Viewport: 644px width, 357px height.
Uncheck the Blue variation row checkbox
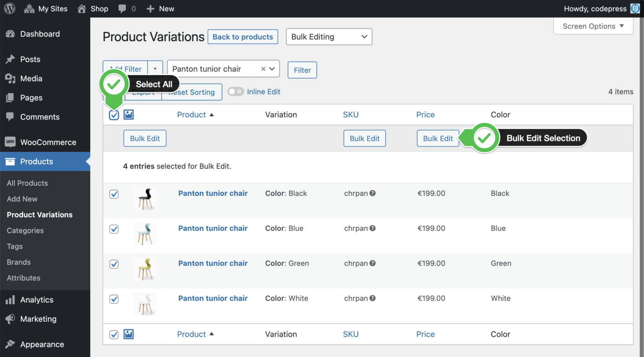point(114,229)
